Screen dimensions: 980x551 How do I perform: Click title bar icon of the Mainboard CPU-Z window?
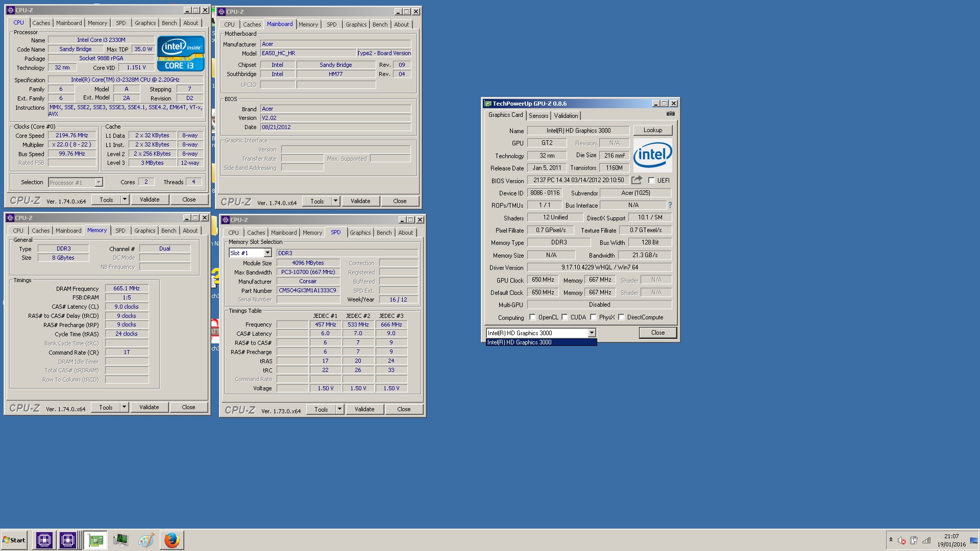pos(222,12)
